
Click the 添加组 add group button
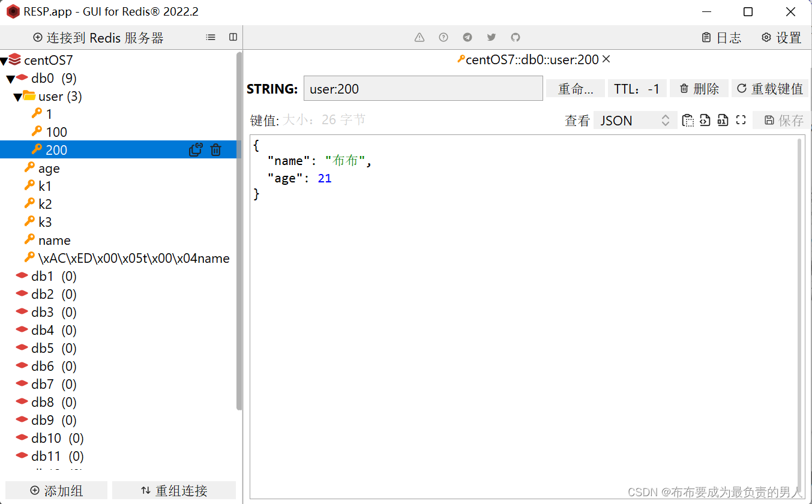click(x=56, y=490)
